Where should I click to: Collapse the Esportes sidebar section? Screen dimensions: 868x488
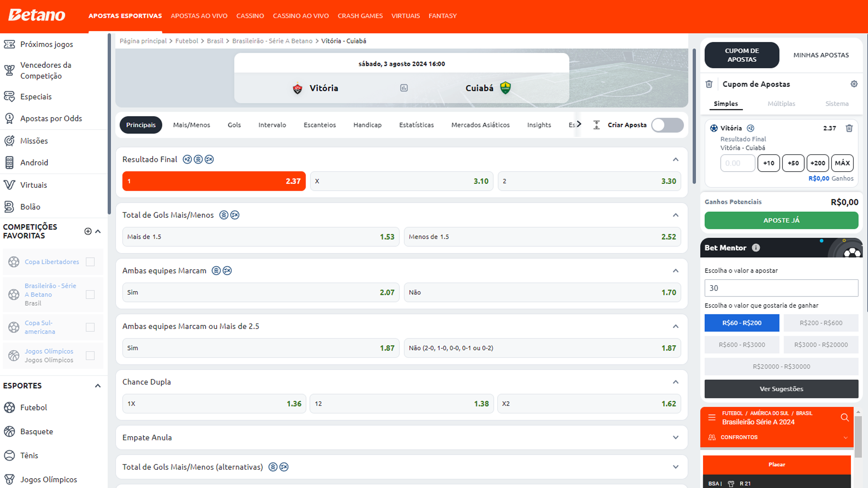98,386
